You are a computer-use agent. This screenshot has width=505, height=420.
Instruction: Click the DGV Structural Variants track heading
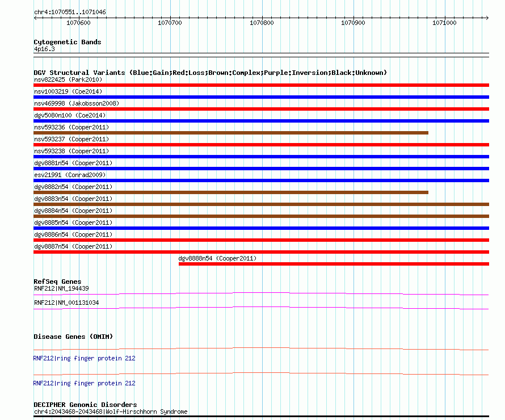point(210,73)
